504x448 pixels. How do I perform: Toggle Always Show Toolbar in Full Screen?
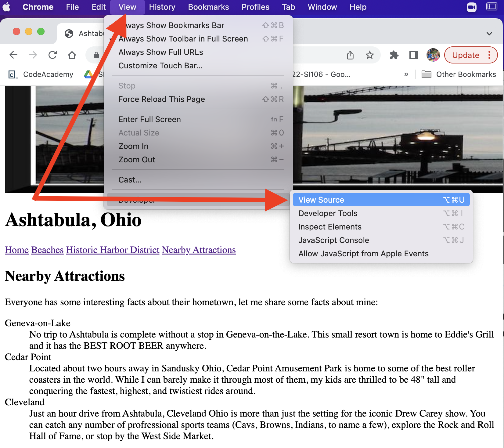[183, 39]
